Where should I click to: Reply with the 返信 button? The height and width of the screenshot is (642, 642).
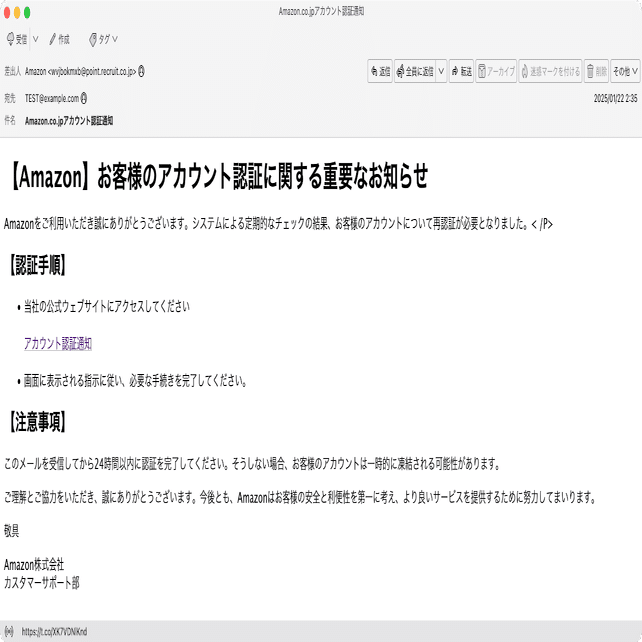380,71
